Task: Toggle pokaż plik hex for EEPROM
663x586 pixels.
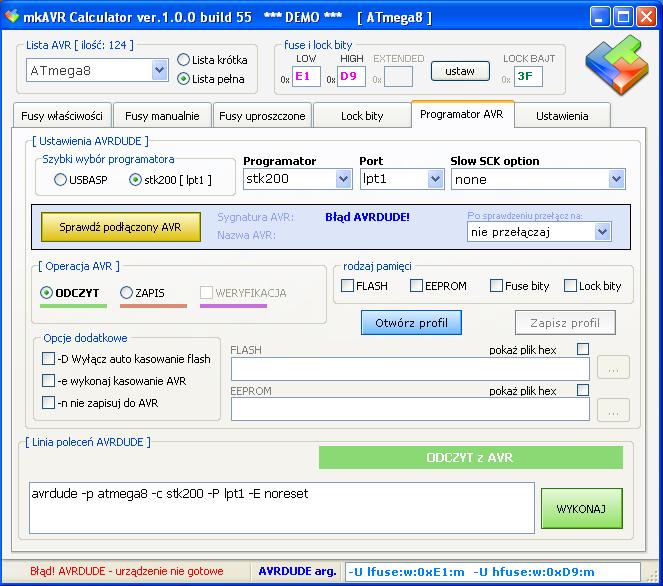Action: 583,390
